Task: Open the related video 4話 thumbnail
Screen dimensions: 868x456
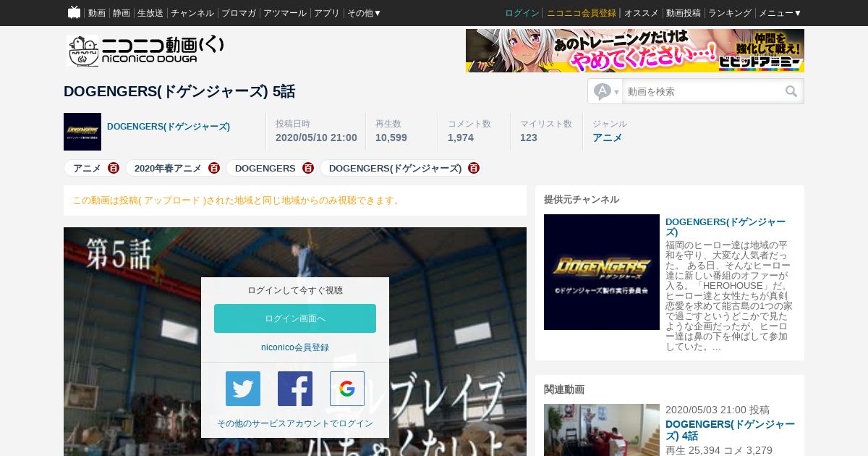Action: click(x=602, y=430)
